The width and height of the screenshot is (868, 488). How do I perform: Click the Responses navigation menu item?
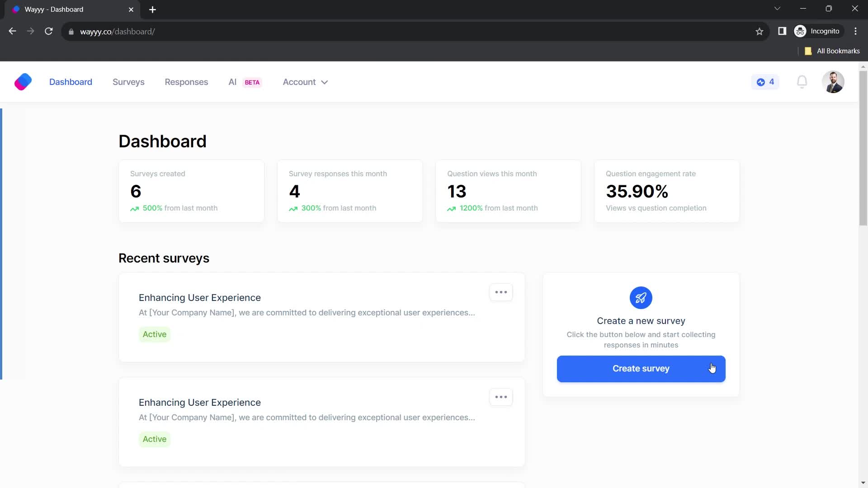187,82
